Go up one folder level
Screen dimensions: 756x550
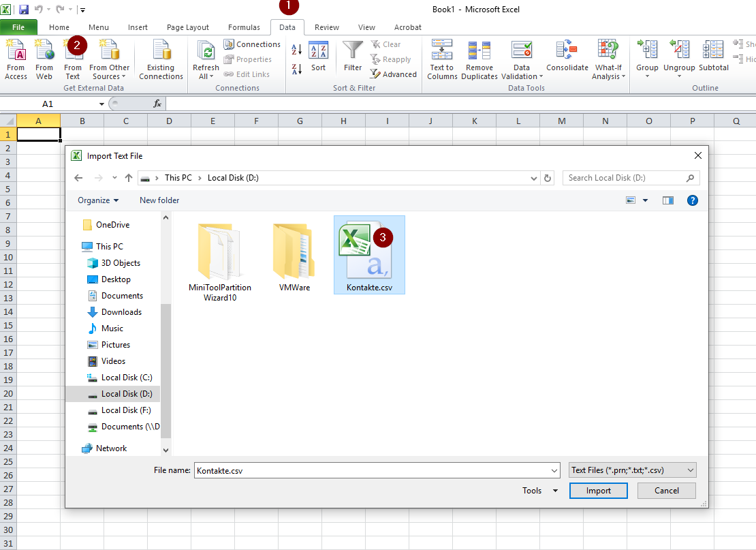point(129,178)
